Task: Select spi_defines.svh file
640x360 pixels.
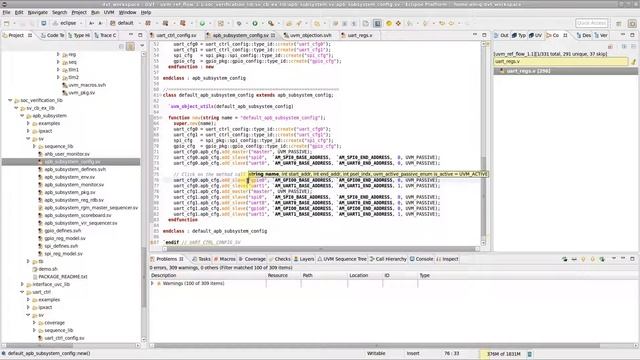Action: coord(61,246)
